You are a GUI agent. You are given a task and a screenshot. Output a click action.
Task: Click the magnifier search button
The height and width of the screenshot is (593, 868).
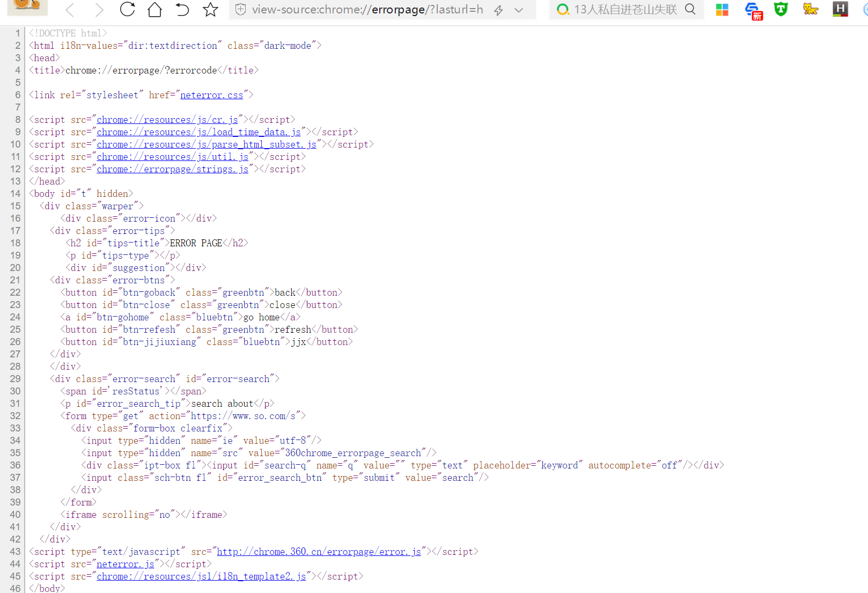coord(690,9)
